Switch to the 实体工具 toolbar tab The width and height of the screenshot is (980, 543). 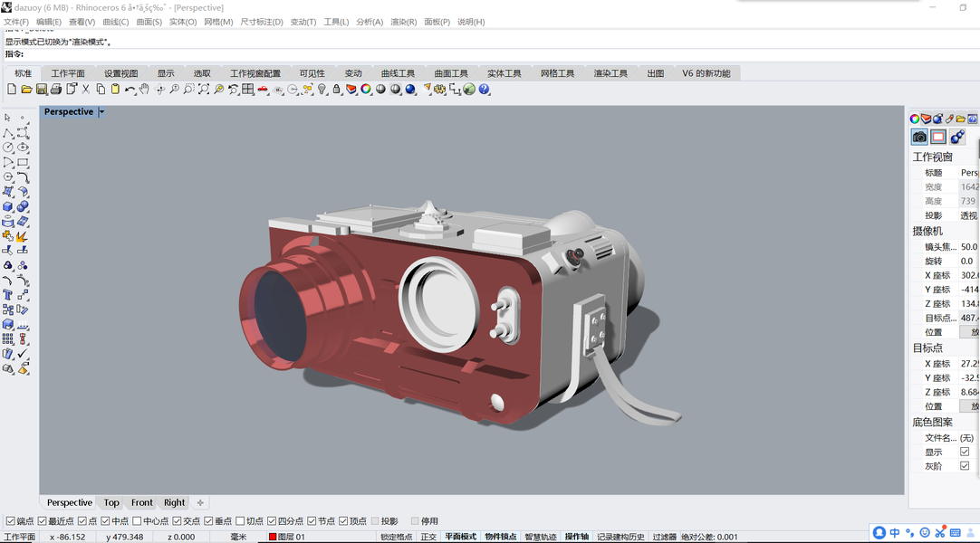tap(504, 73)
